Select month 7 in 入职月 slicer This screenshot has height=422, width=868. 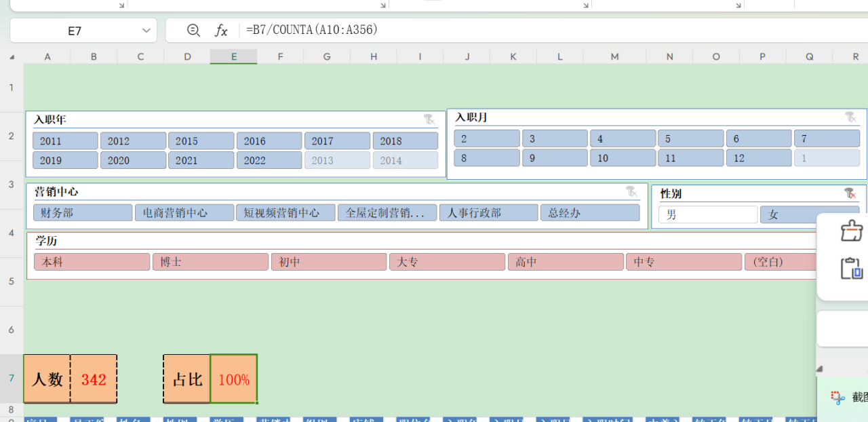tap(827, 138)
